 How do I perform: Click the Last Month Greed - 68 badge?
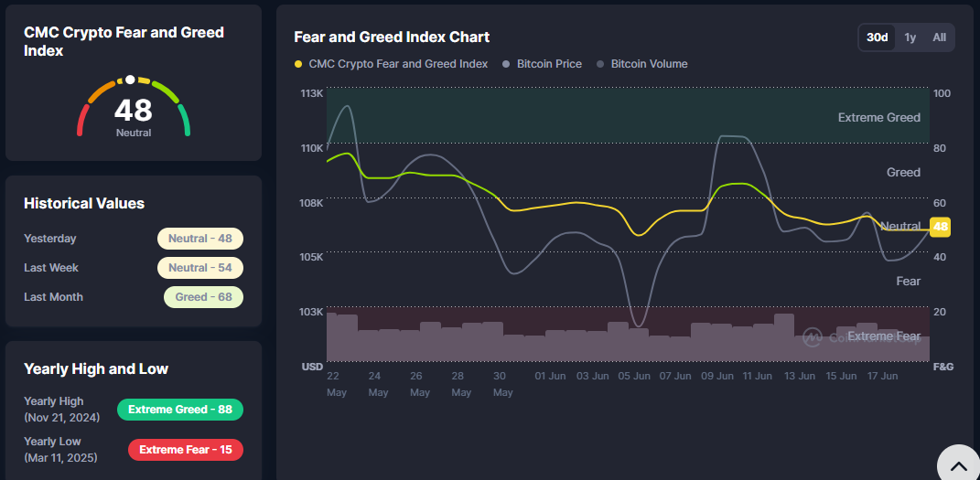204,297
